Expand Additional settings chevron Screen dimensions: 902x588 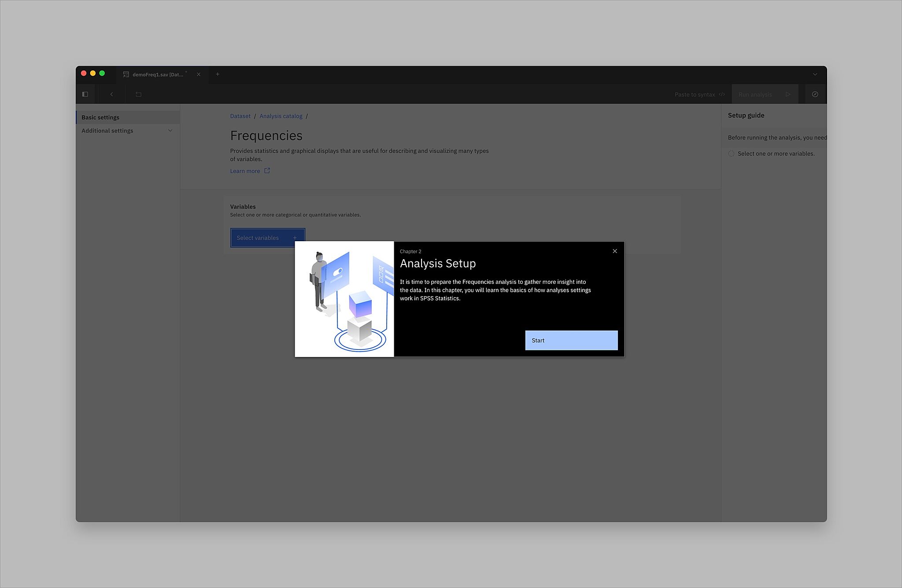(x=170, y=131)
